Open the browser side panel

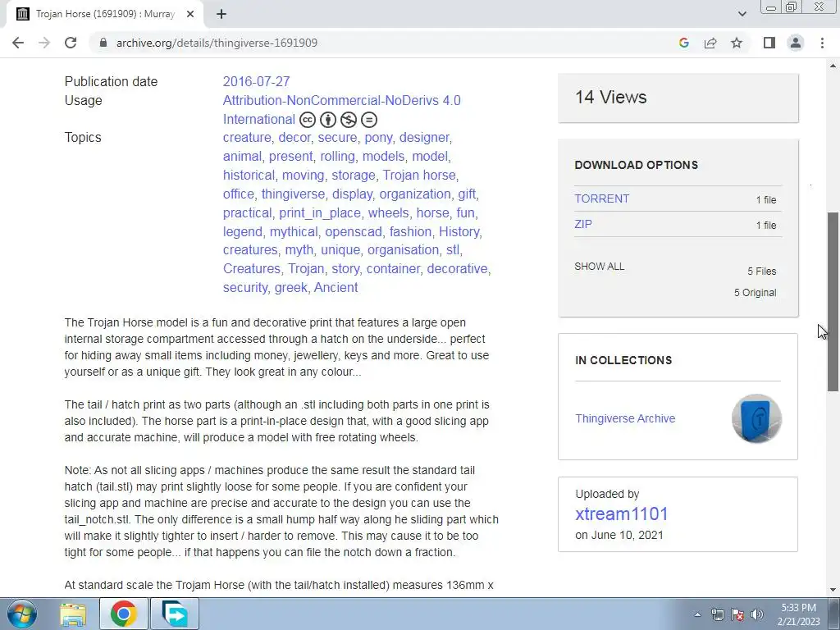(769, 43)
